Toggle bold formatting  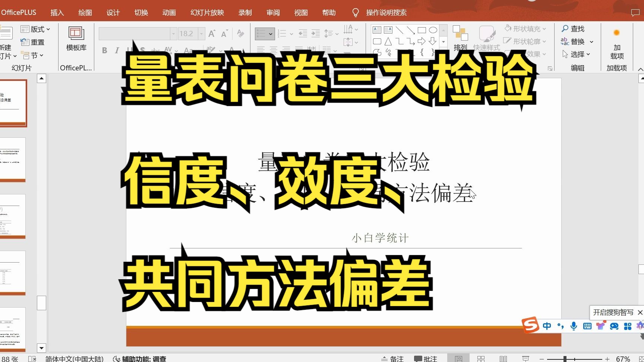point(105,50)
